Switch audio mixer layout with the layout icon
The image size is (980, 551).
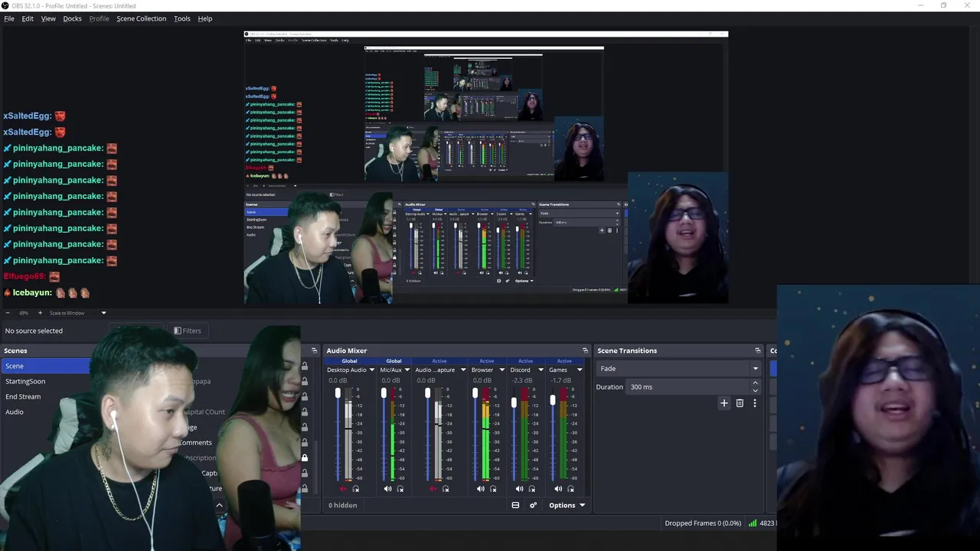point(515,505)
